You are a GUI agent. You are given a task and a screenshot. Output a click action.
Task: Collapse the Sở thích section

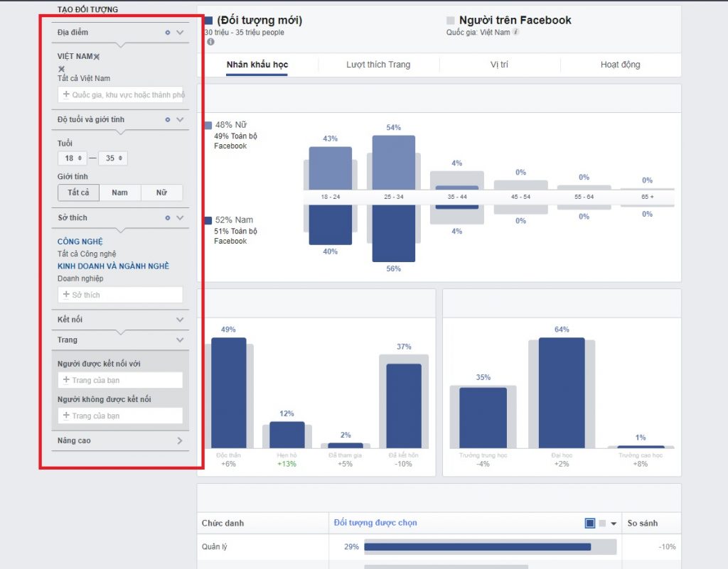click(180, 218)
